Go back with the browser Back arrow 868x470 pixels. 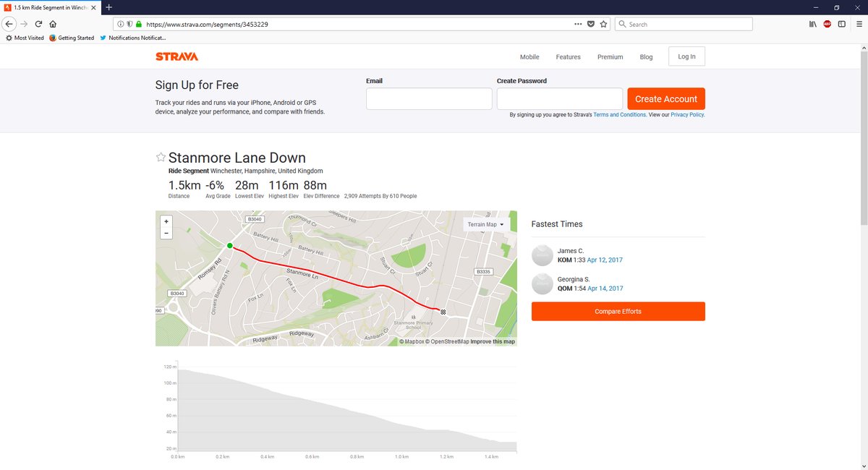9,24
